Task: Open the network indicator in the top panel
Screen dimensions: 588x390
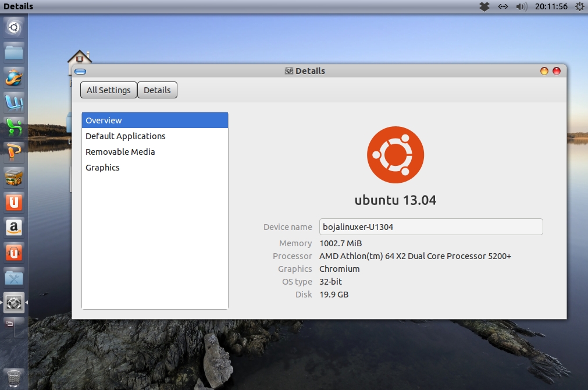Action: (503, 6)
